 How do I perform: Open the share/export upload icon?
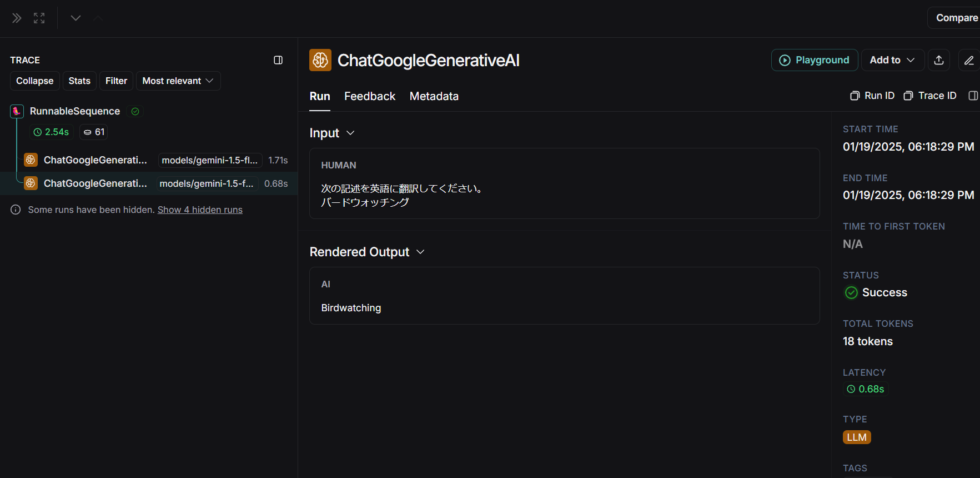coord(939,60)
